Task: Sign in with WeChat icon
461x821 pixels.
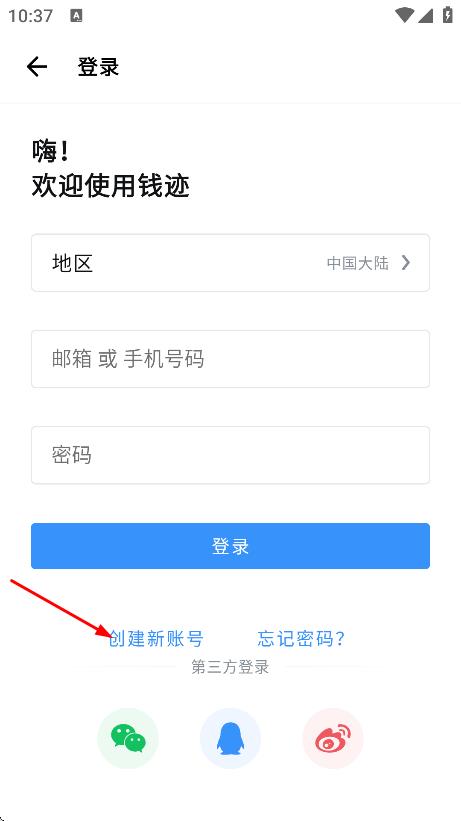Action: click(128, 739)
